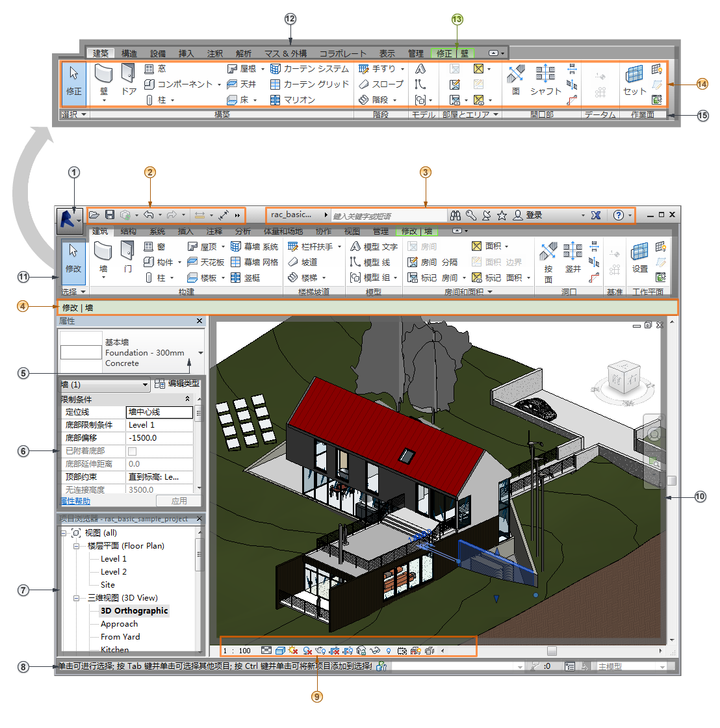
Task: Collapse the 楼层平面 node in the project browser
Action: click(75, 546)
